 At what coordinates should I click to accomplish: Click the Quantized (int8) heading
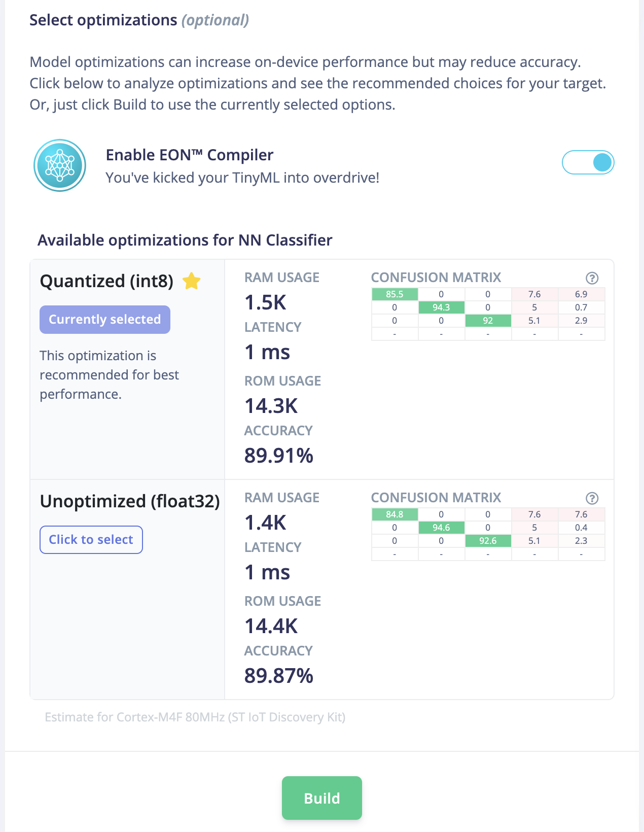pos(106,281)
